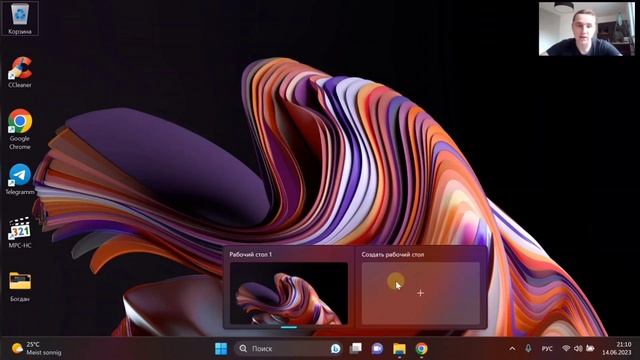Click the Рабочий стол 1 label
This screenshot has width=640, height=360.
point(251,254)
